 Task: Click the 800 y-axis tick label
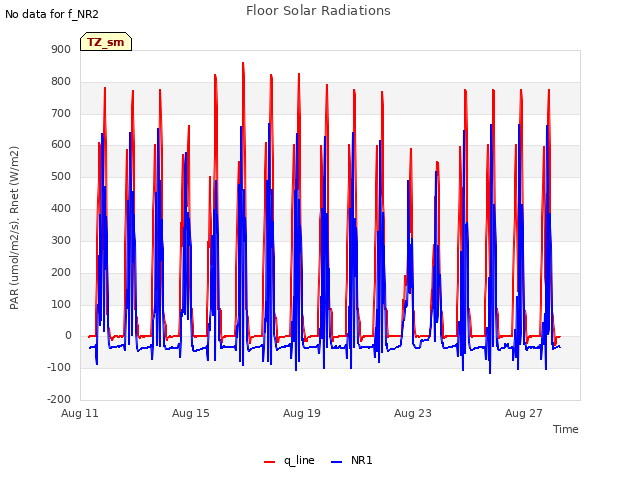pos(61,81)
